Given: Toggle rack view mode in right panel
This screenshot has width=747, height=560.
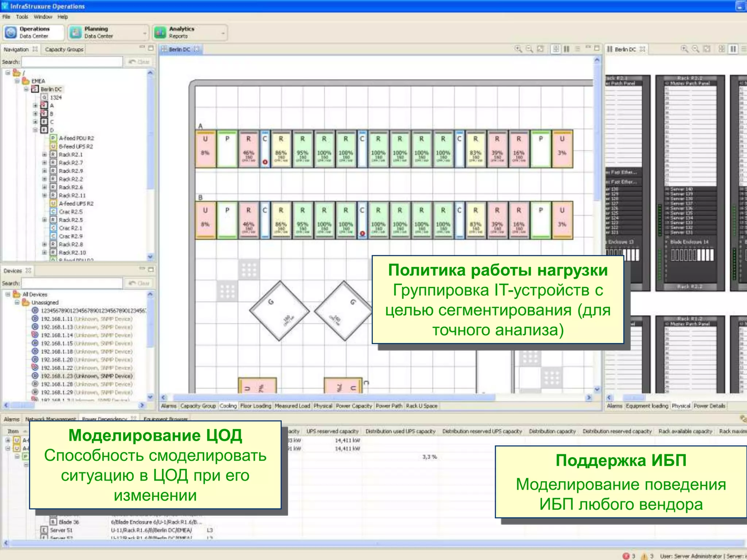Looking at the screenshot, I should tap(734, 49).
